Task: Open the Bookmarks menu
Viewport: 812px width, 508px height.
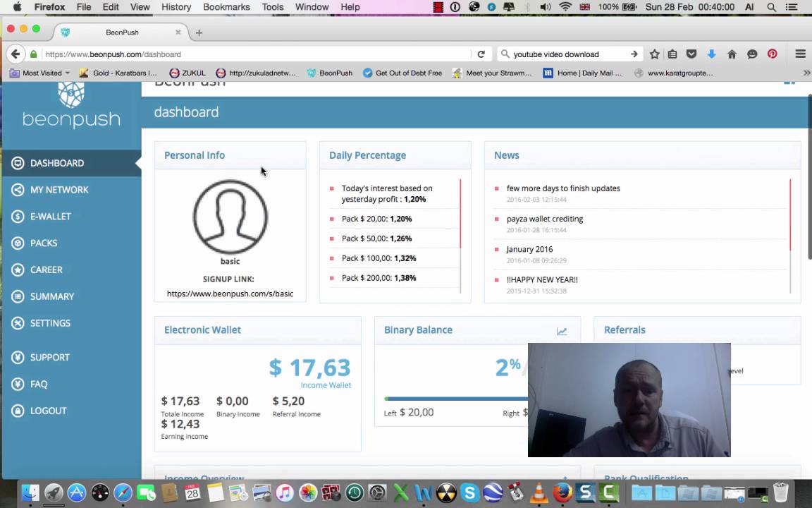Action: [226, 7]
